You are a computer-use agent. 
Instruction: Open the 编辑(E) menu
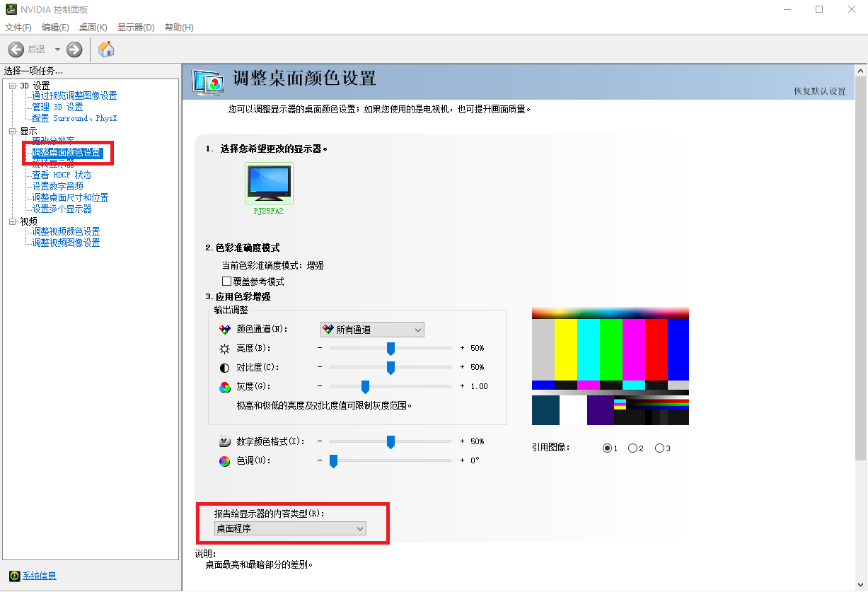pyautogui.click(x=55, y=28)
